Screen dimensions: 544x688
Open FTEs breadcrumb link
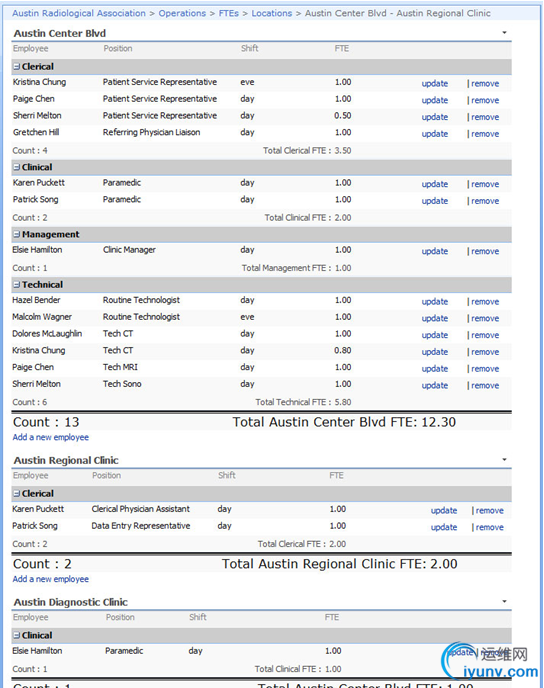(229, 13)
